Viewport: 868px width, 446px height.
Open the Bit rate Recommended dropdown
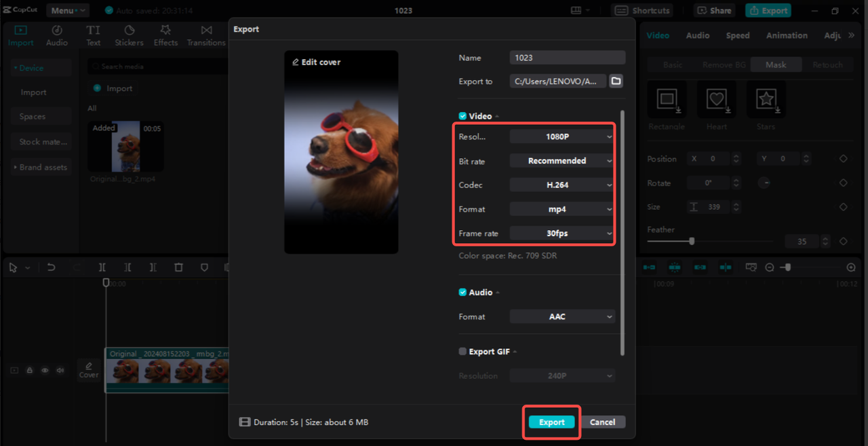coord(562,161)
